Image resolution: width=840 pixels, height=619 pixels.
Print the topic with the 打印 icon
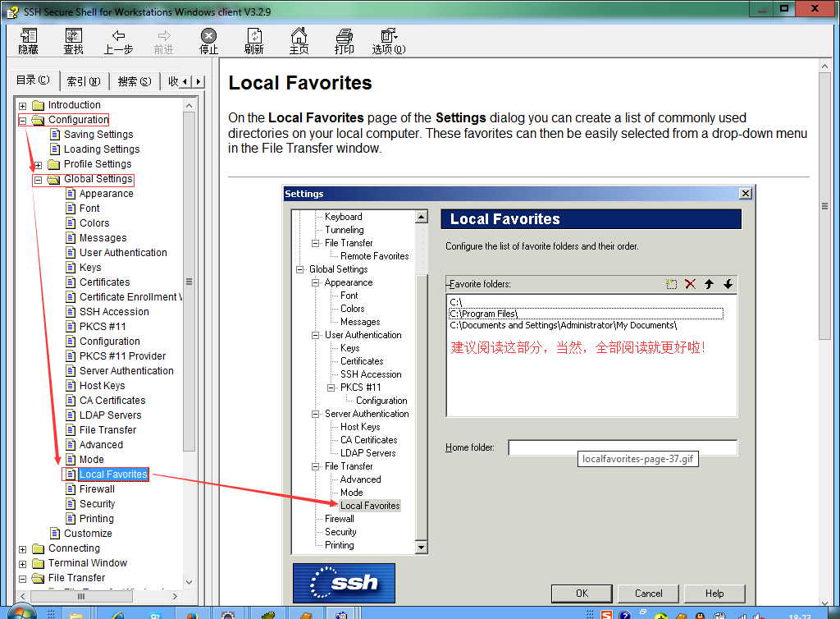pyautogui.click(x=344, y=41)
